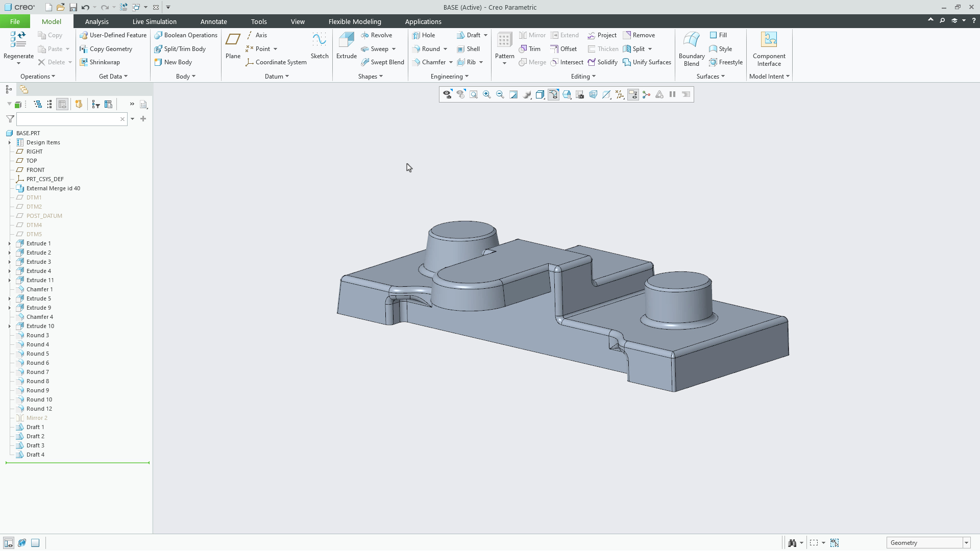Click Zoom Out in graphics toolbar

point(500,94)
